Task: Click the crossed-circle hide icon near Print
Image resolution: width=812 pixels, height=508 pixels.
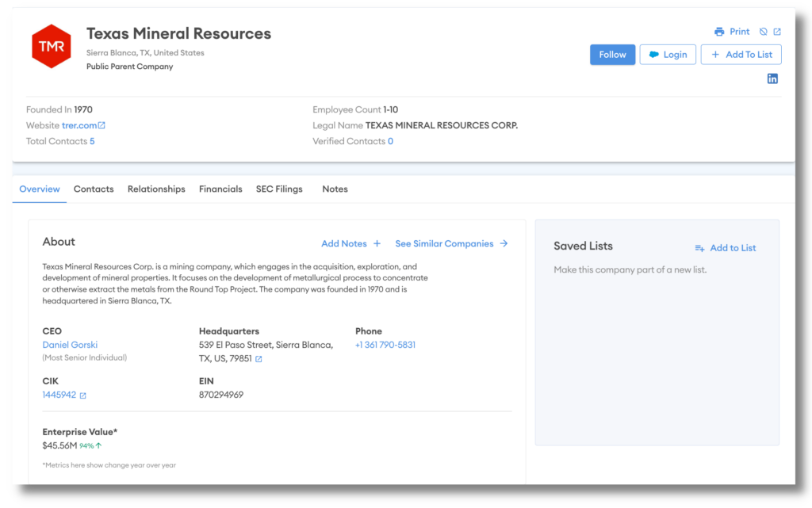Action: point(763,32)
